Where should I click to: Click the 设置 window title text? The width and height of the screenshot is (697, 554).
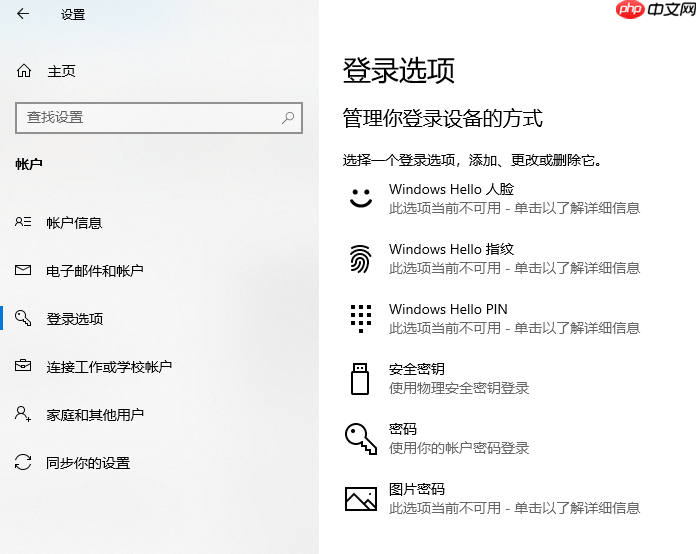tap(73, 15)
